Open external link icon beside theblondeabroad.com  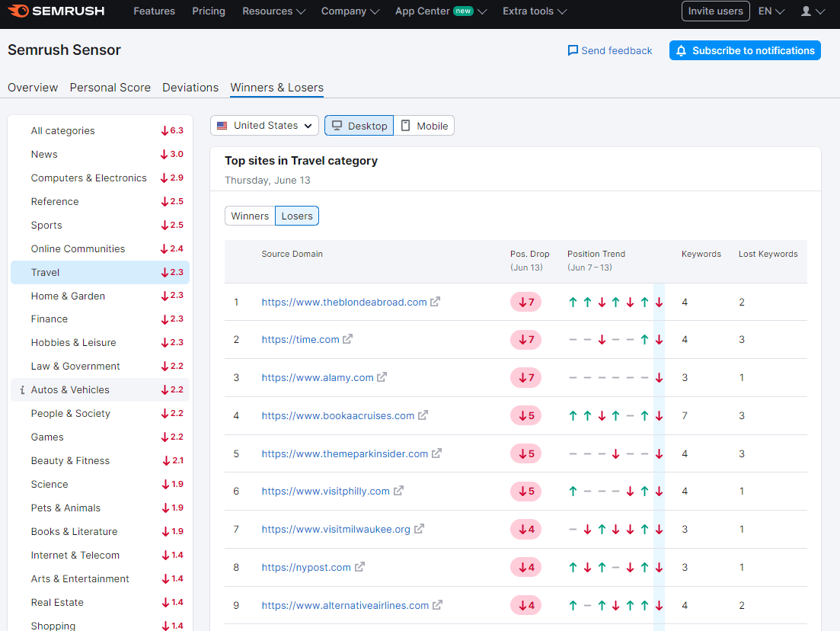pos(435,302)
